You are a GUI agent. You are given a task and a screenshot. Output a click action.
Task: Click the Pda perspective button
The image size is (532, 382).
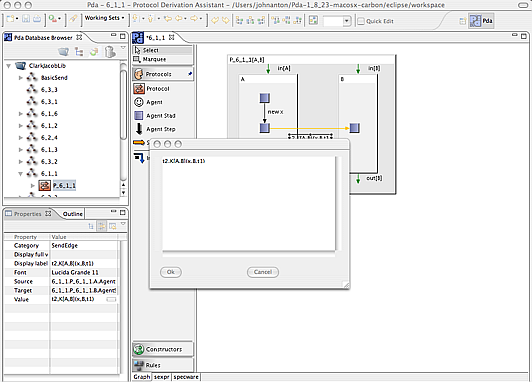tap(481, 21)
